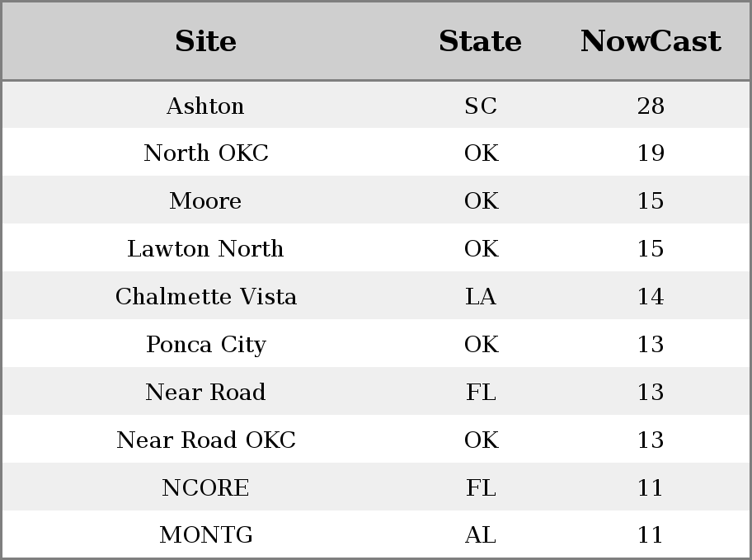The width and height of the screenshot is (752, 560).
Task: Select the Lawton North site cell
Action: pyautogui.click(x=205, y=248)
